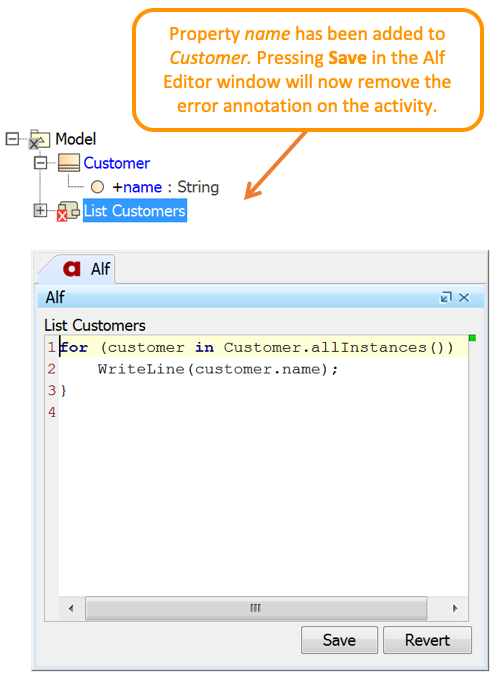
Task: Click the Customer class icon
Action: pyautogui.click(x=69, y=163)
